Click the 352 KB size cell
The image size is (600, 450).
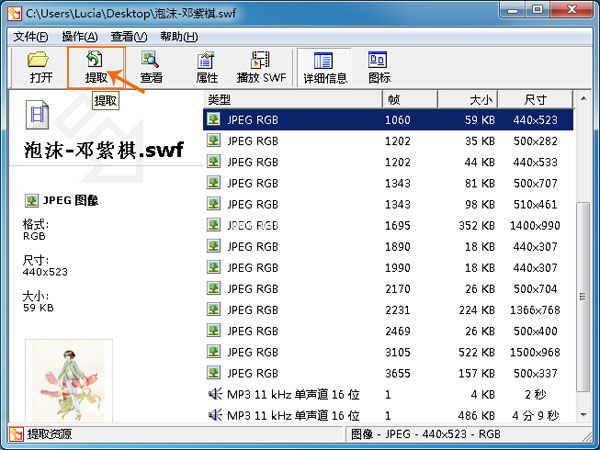click(477, 225)
